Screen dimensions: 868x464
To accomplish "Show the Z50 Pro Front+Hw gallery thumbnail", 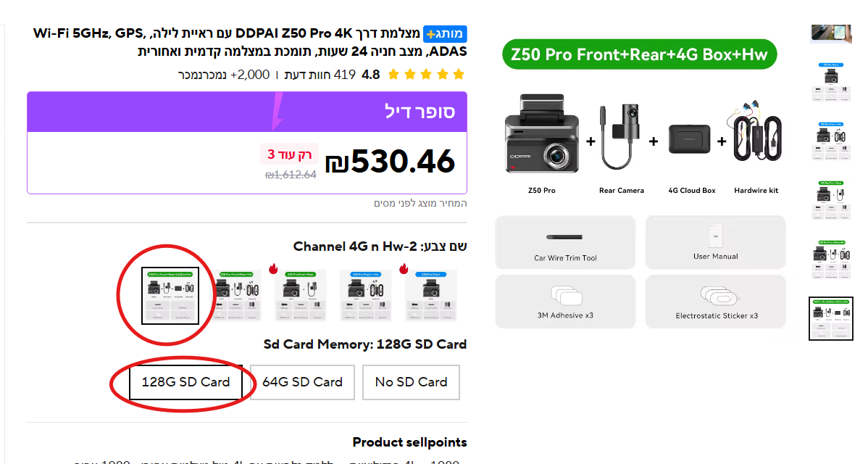I will (831, 141).
